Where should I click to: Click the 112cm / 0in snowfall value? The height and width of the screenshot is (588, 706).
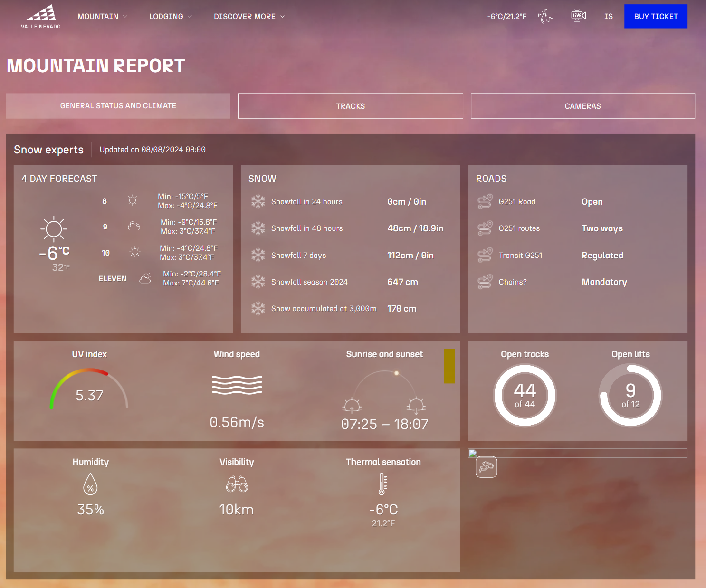click(410, 255)
